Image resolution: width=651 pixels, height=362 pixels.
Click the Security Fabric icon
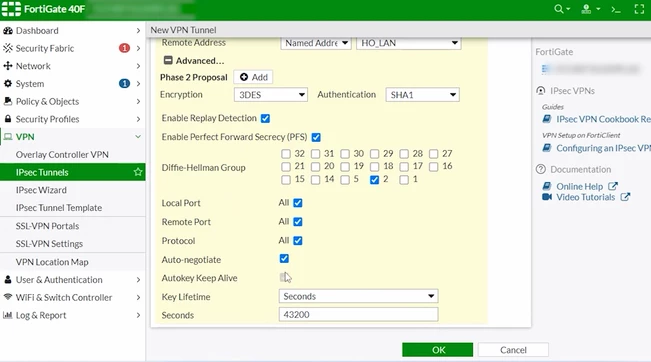(8, 48)
